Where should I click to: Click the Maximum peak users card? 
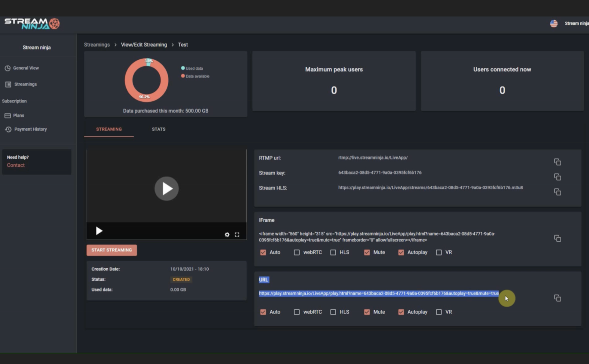[334, 81]
